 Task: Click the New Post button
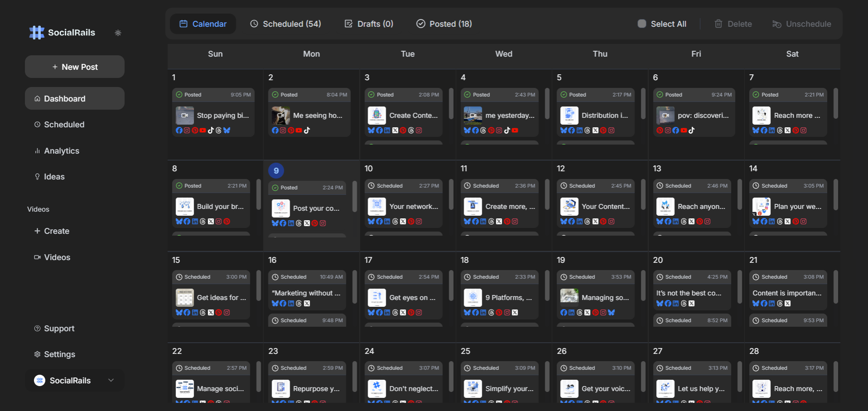click(74, 67)
